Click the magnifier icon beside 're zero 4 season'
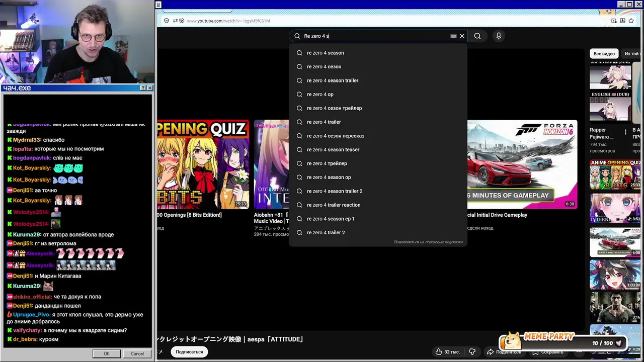Viewport: 644px width, 362px height. [299, 53]
